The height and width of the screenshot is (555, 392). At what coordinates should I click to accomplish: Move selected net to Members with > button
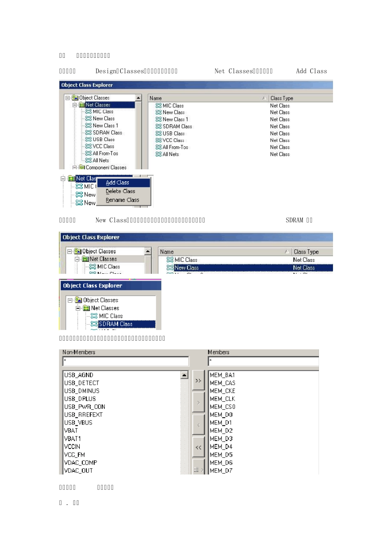tap(198, 403)
